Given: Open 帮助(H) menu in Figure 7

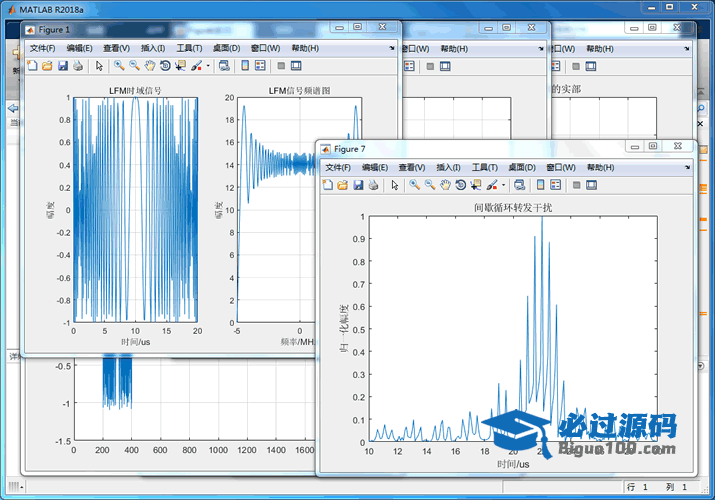Looking at the screenshot, I should click(x=601, y=168).
